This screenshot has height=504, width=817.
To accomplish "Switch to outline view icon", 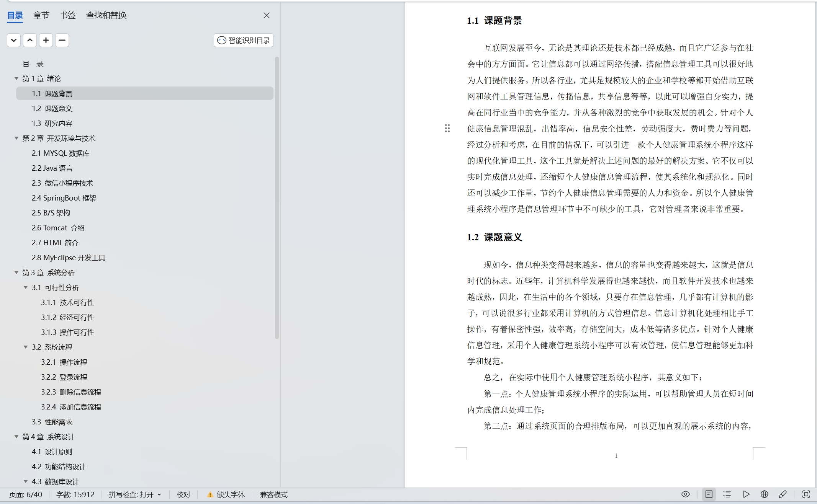I will [727, 494].
